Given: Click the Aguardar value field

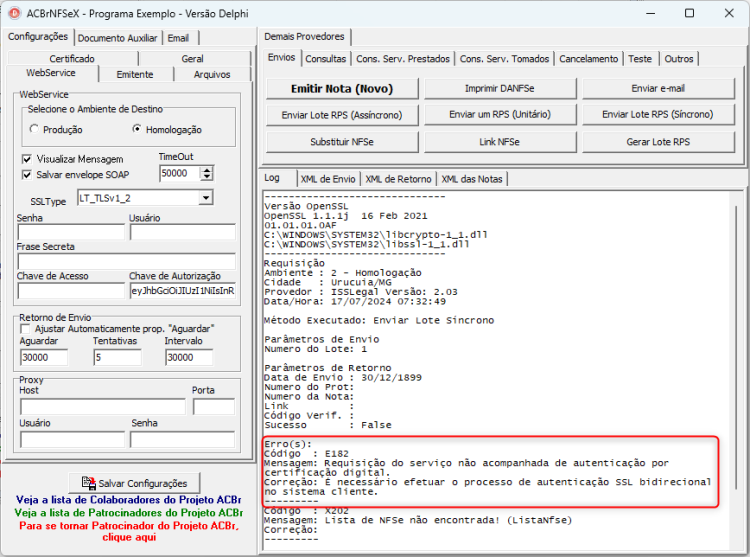Looking at the screenshot, I should (44, 358).
